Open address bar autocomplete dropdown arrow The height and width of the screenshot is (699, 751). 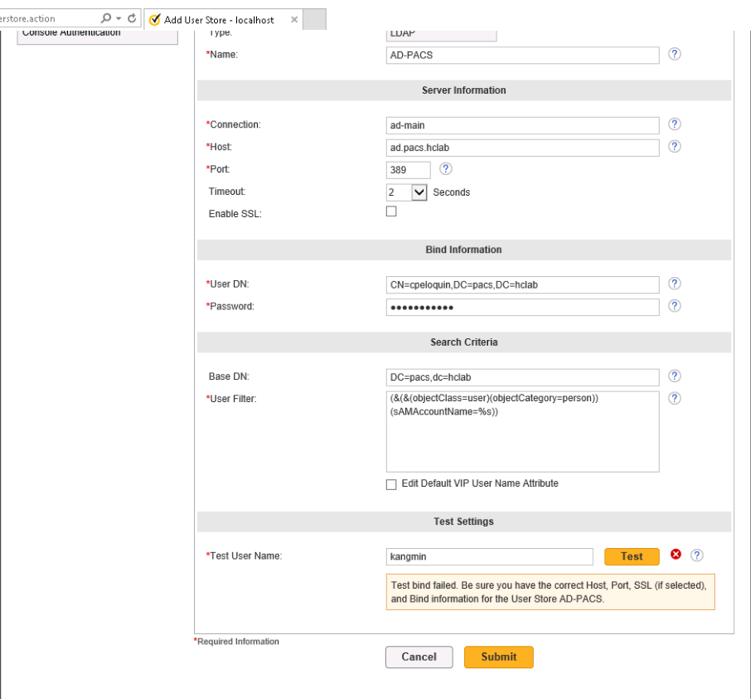point(118,18)
